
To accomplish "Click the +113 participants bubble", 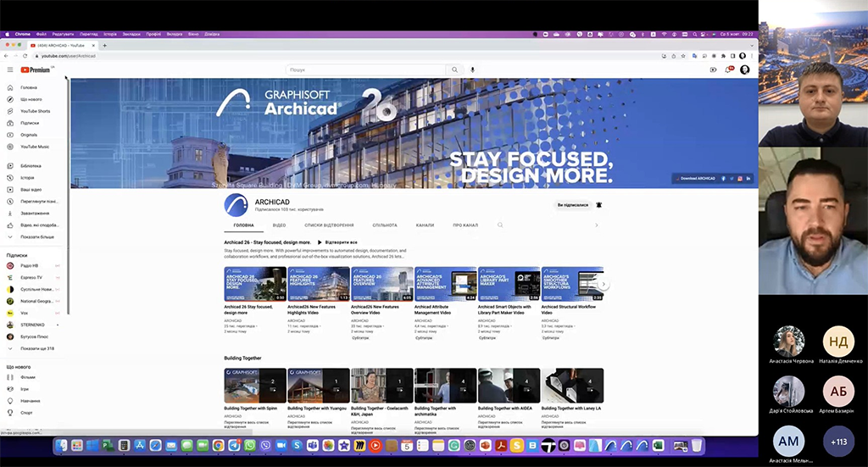I will click(838, 442).
